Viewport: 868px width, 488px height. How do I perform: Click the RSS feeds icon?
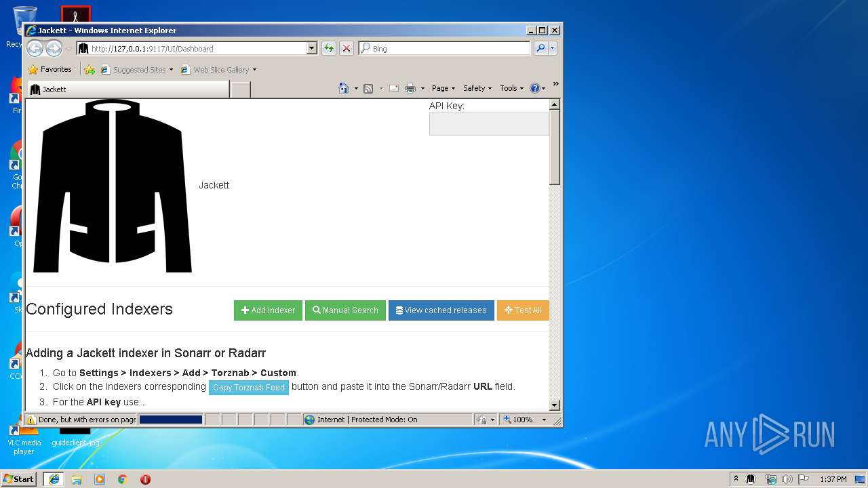point(368,88)
